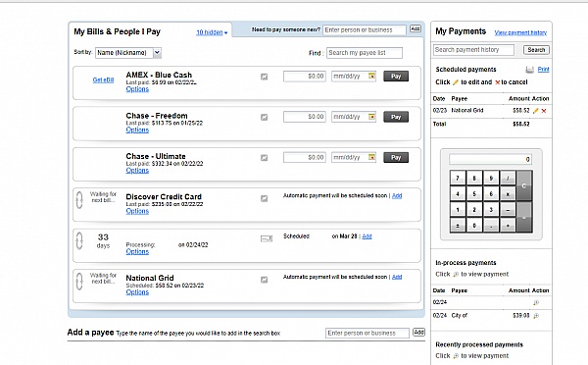Open memo icon for Chase Ultimate
The height and width of the screenshot is (365, 588).
[264, 158]
